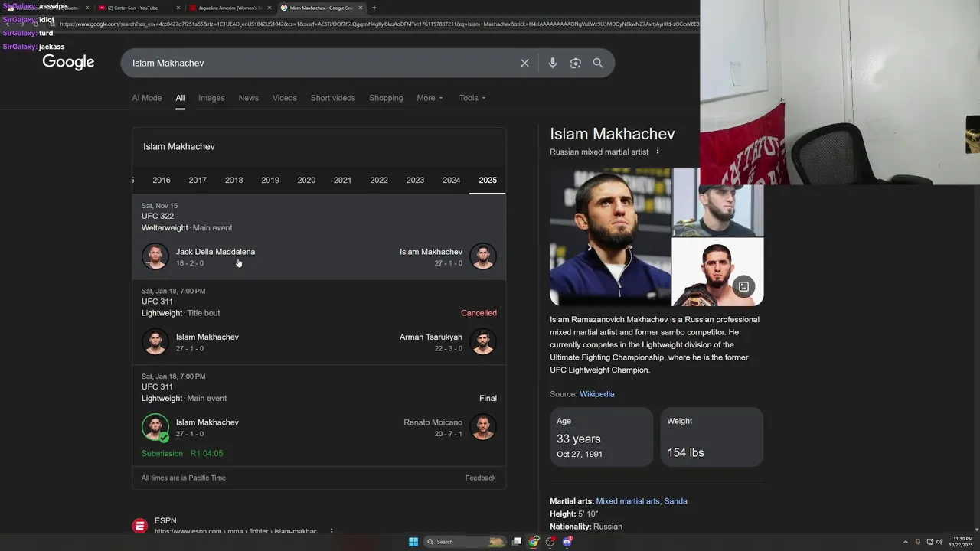980x551 pixels.
Task: Close the Carter Son YouTube tab
Action: 178,8
